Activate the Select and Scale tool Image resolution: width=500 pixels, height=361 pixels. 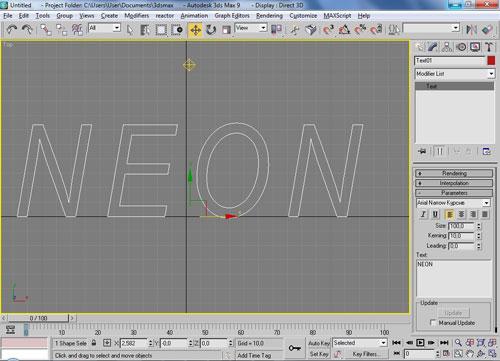pyautogui.click(x=226, y=30)
